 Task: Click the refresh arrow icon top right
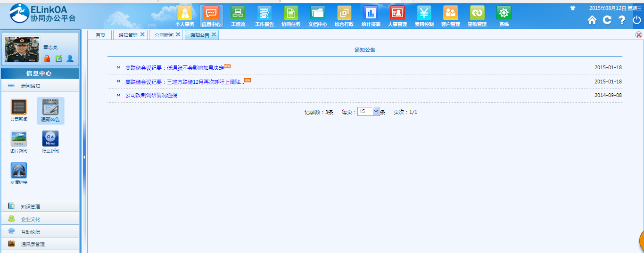point(607,20)
